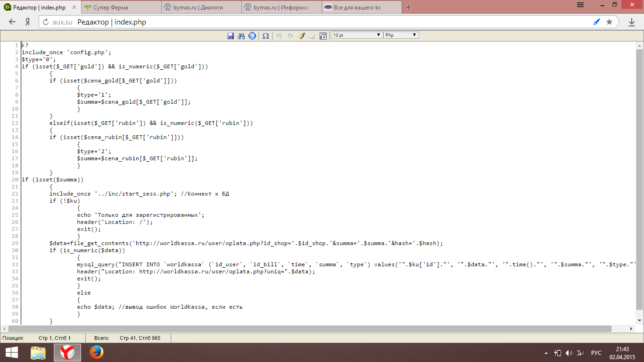This screenshot has width=644, height=362.
Task: Open a new browser tab
Action: click(408, 7)
